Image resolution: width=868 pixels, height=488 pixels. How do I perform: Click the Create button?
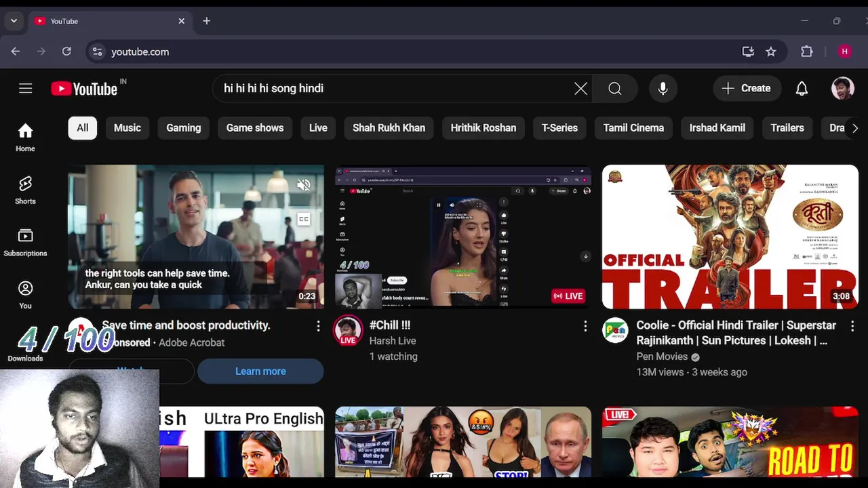[746, 88]
